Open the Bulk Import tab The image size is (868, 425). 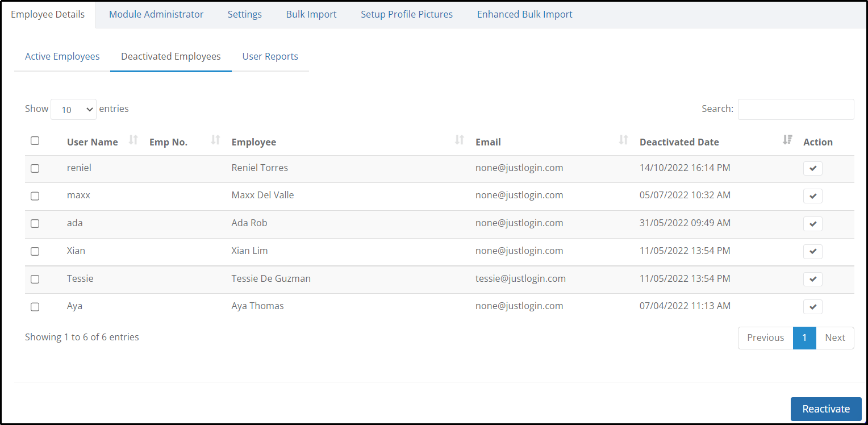[311, 14]
